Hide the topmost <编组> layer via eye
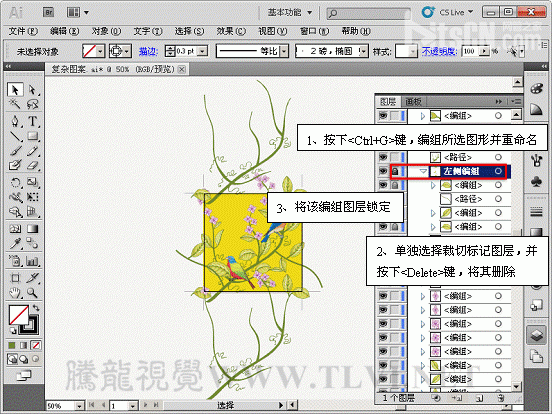The width and height of the screenshot is (552, 414). tap(383, 115)
